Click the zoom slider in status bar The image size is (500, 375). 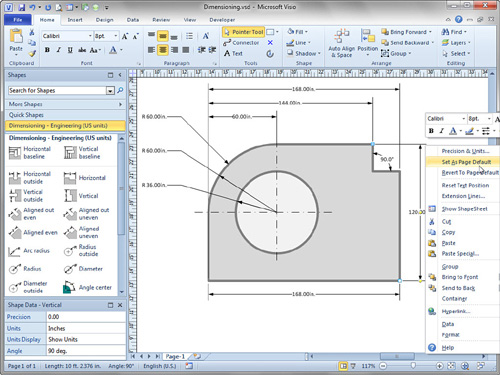413,366
